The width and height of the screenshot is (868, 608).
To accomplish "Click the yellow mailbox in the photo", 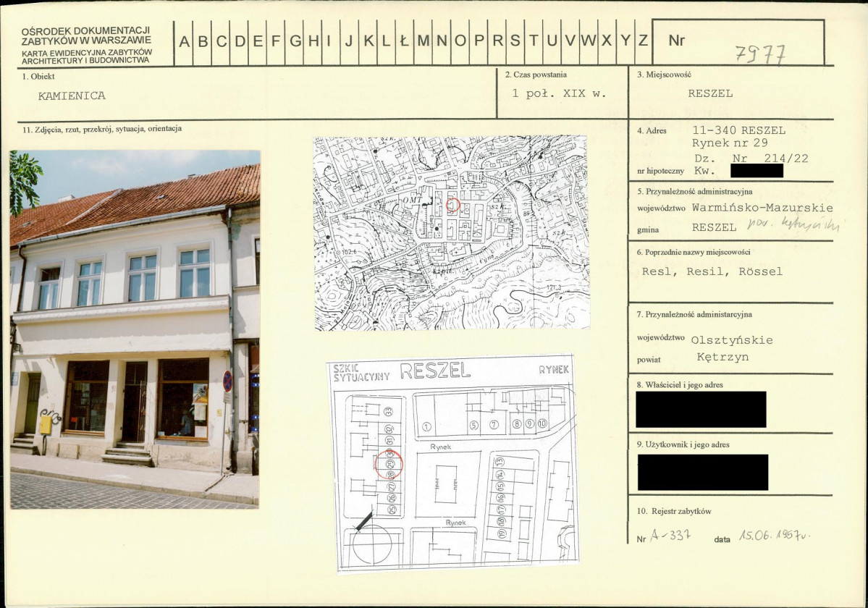I will 46,425.
